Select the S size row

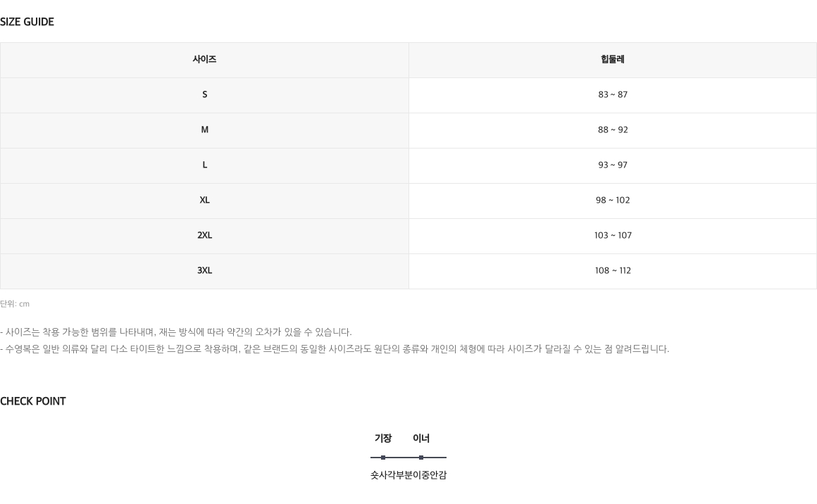408,95
